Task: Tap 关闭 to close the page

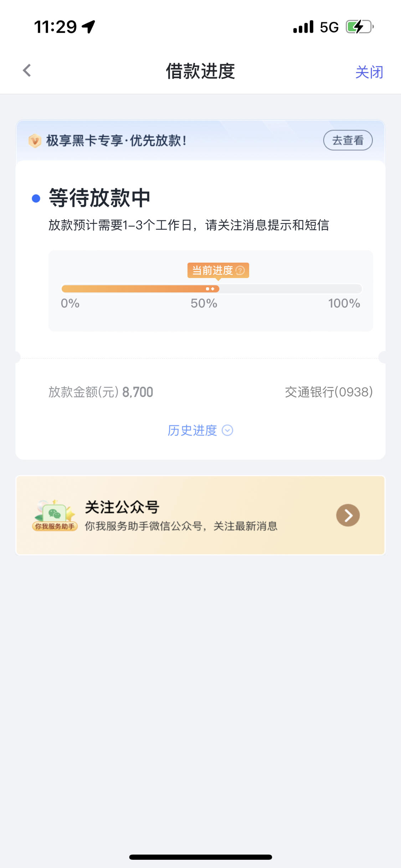Action: point(369,72)
